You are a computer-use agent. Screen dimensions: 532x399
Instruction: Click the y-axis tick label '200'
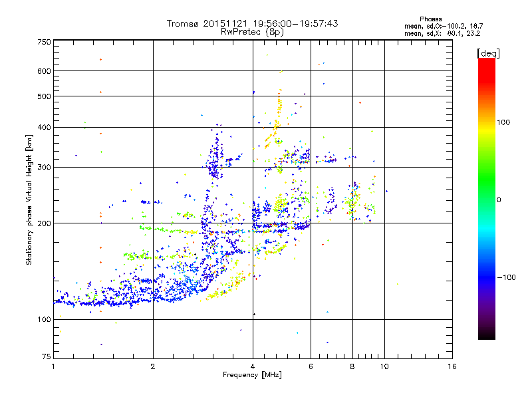[45, 223]
